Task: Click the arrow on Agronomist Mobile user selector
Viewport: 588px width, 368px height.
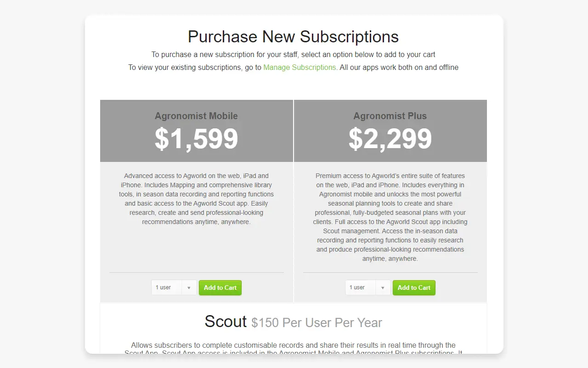Action: pos(189,288)
